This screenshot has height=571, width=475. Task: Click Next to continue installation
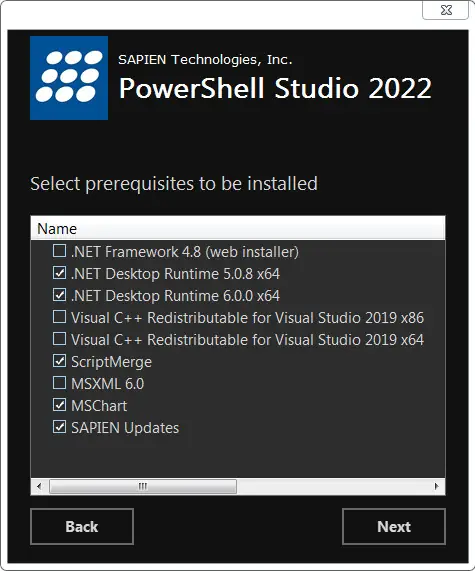tap(394, 527)
